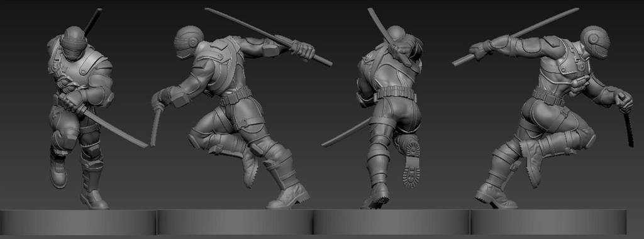Image resolution: width=644 pixels, height=239 pixels.
Task: Click the base beneath the back-view figure
Action: (391, 222)
